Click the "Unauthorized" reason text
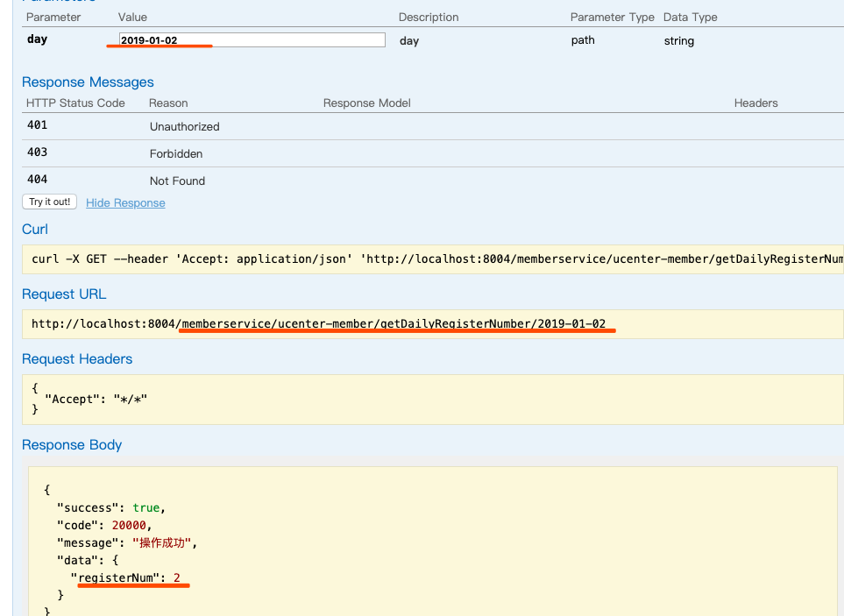Image resolution: width=844 pixels, height=616 pixels. [x=184, y=127]
